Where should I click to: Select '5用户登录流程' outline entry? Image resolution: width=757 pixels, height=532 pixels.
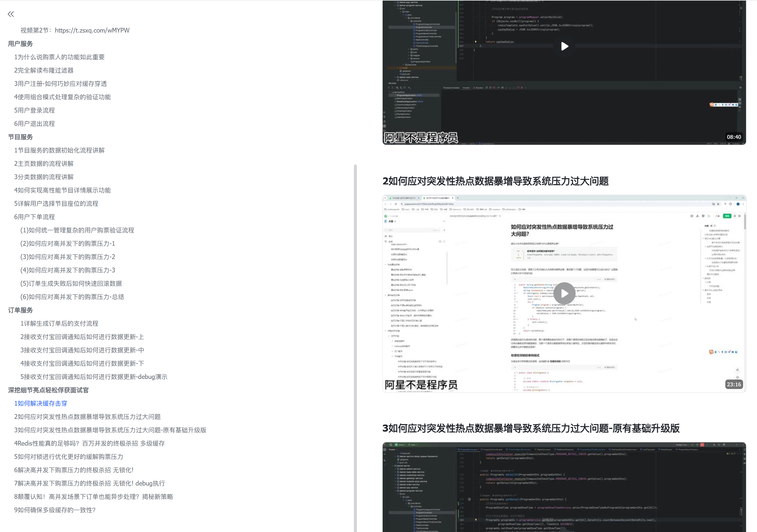click(34, 110)
